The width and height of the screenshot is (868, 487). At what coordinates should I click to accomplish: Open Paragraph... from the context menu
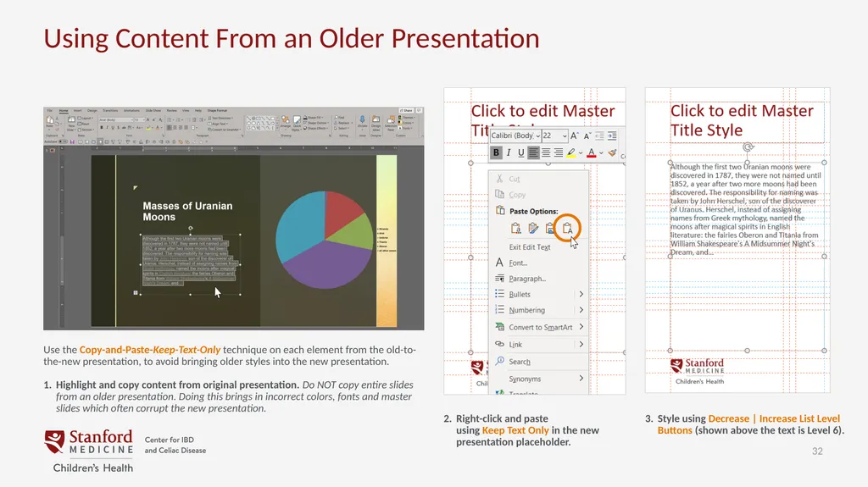coord(527,279)
